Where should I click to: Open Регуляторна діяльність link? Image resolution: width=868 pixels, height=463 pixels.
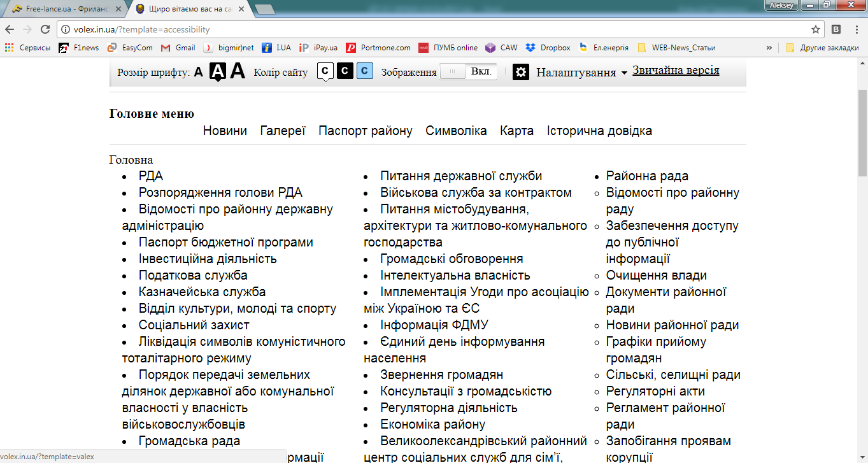pos(449,408)
